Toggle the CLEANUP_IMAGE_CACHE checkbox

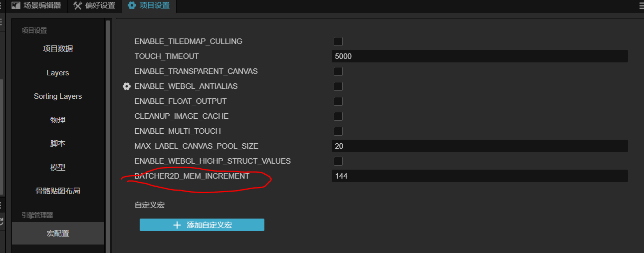click(338, 116)
